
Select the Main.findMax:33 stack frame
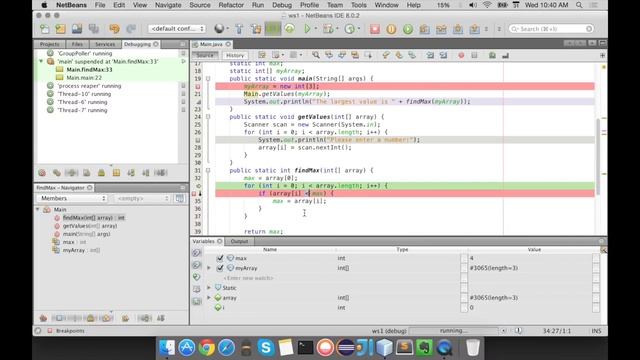[89, 69]
